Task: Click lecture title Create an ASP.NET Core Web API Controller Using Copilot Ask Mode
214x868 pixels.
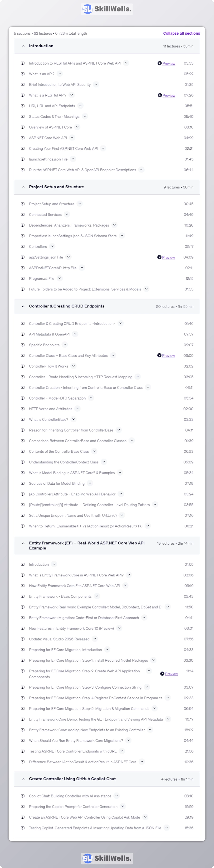Action: pyautogui.click(x=84, y=817)
